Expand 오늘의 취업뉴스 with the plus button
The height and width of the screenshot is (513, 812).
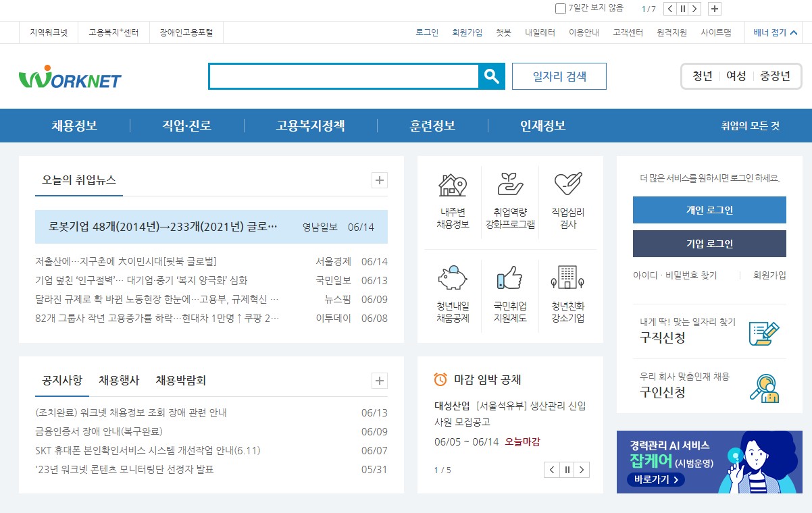380,180
